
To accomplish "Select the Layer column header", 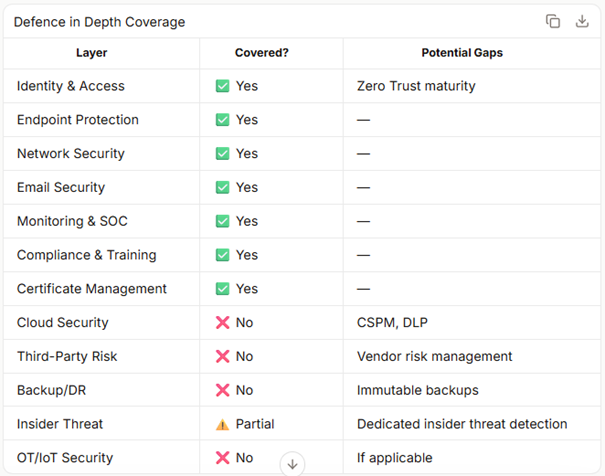I will click(92, 52).
